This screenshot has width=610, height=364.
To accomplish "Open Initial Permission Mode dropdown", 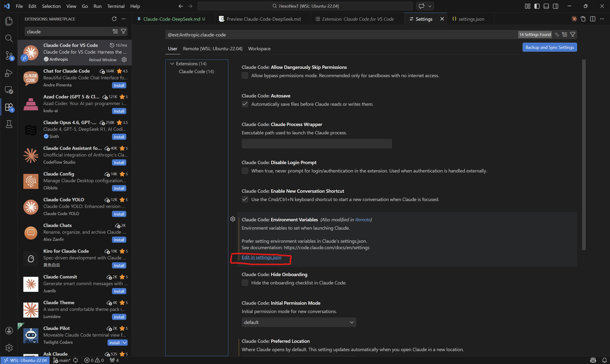I will pyautogui.click(x=299, y=322).
